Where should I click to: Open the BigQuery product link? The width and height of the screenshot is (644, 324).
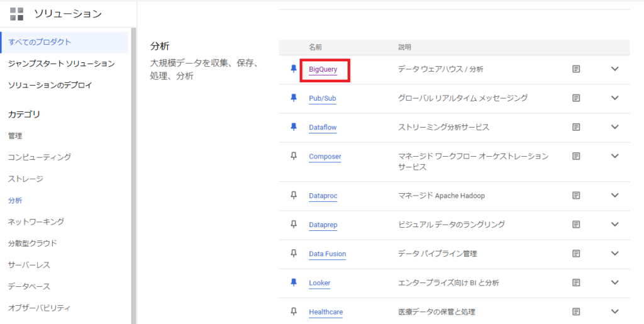[x=323, y=69]
